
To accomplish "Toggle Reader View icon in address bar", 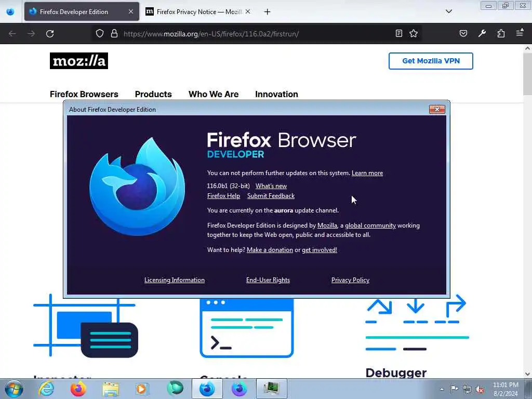I will coord(399,33).
